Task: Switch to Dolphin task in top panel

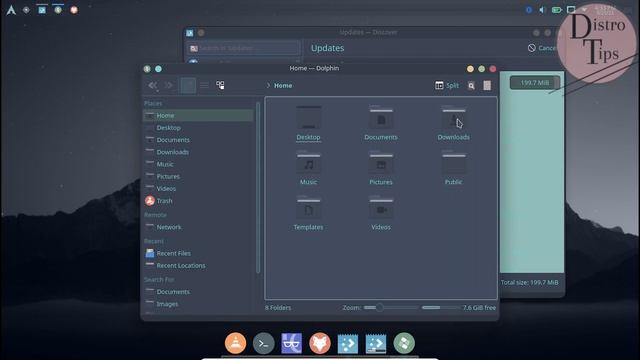Action: point(58,10)
